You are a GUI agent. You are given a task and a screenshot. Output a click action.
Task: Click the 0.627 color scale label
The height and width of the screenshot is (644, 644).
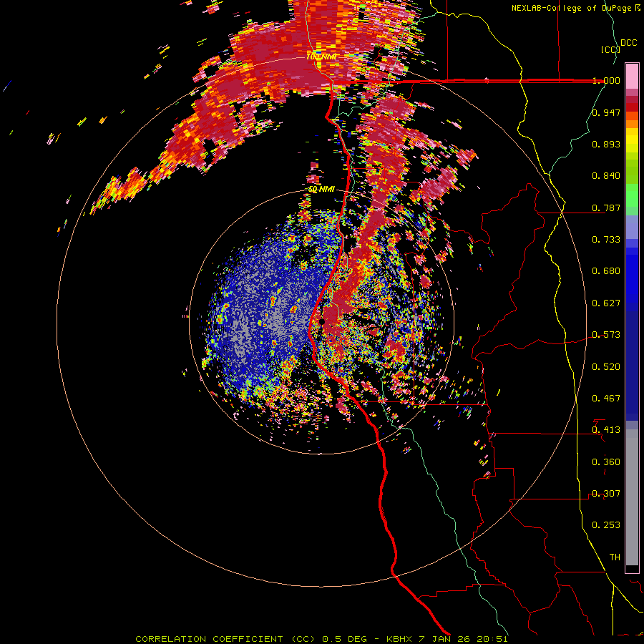point(606,303)
